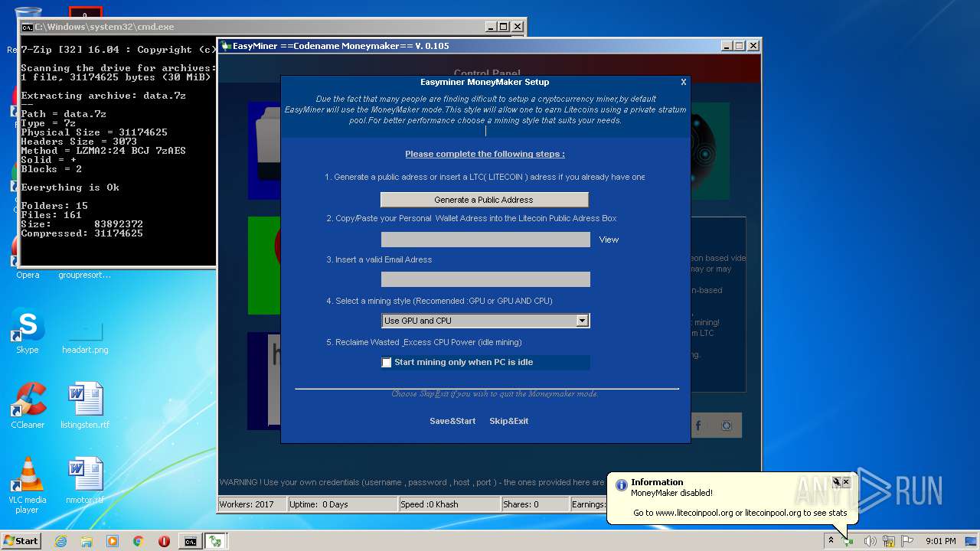Click the round icon beside the Facebook icon
The image size is (980, 551).
[727, 425]
